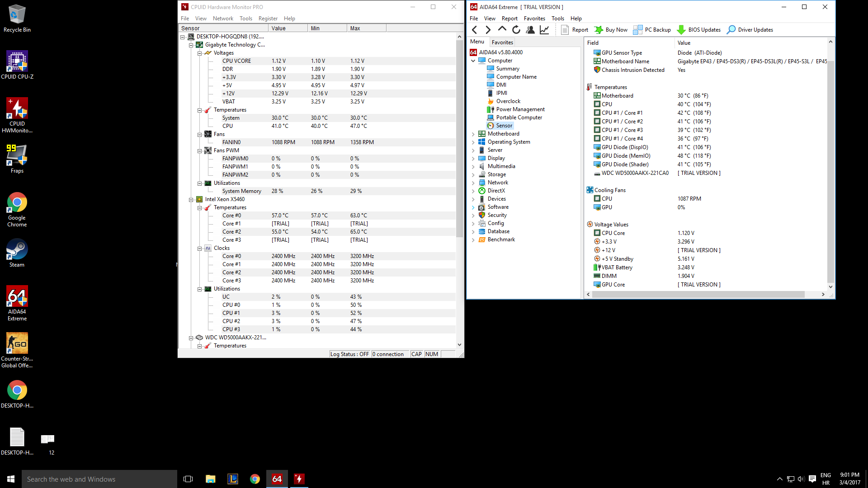Open PC Backup from AIDA64 toolbar
This screenshot has height=488, width=868.
[x=652, y=30]
